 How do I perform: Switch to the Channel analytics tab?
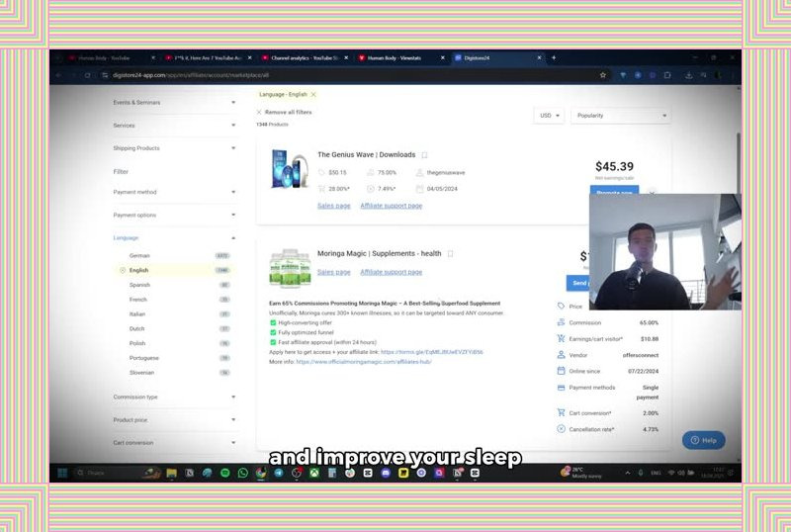click(305, 58)
